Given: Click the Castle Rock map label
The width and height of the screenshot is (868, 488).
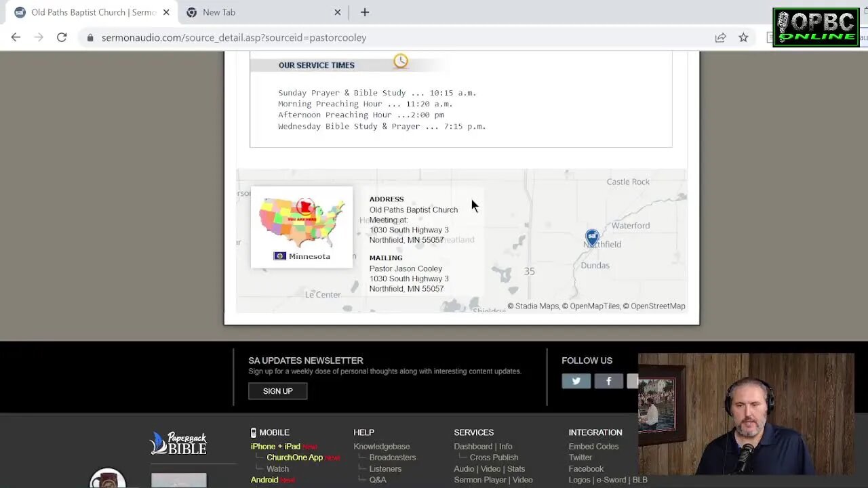Looking at the screenshot, I should [x=628, y=182].
